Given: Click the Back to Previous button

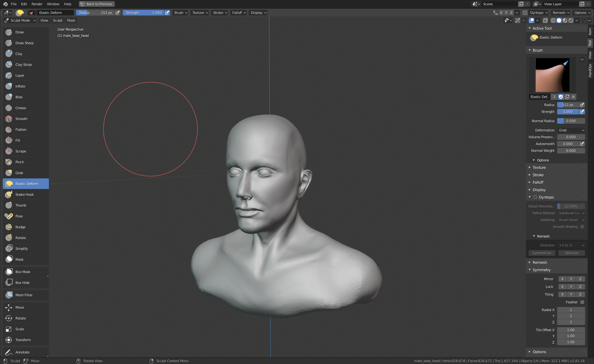Looking at the screenshot, I should click(97, 4).
